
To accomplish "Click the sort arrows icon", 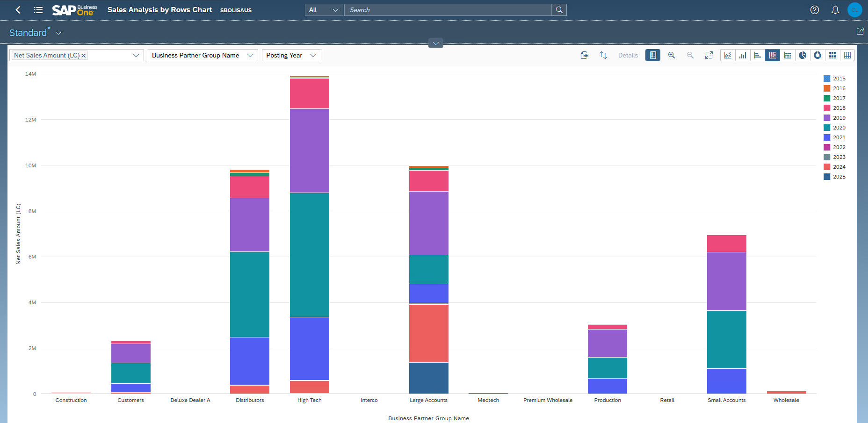I will pos(603,55).
